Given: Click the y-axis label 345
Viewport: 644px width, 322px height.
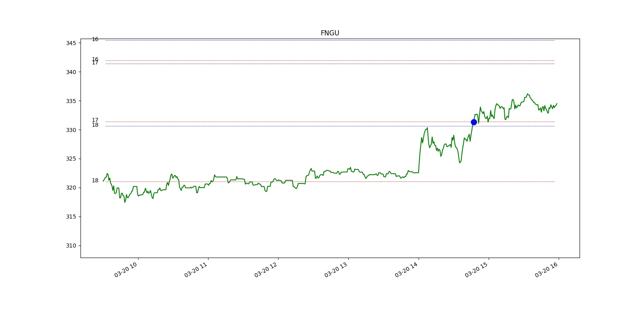Looking at the screenshot, I should tap(71, 43).
